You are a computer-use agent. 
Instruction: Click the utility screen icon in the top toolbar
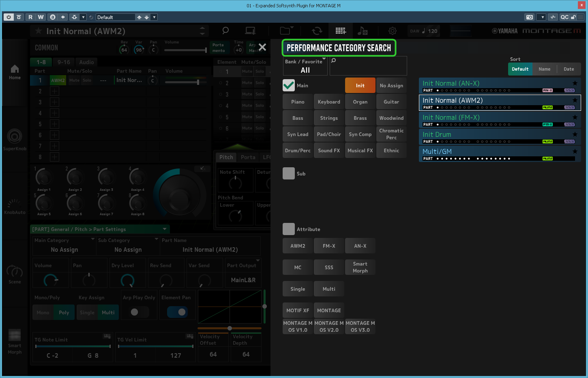click(x=250, y=31)
